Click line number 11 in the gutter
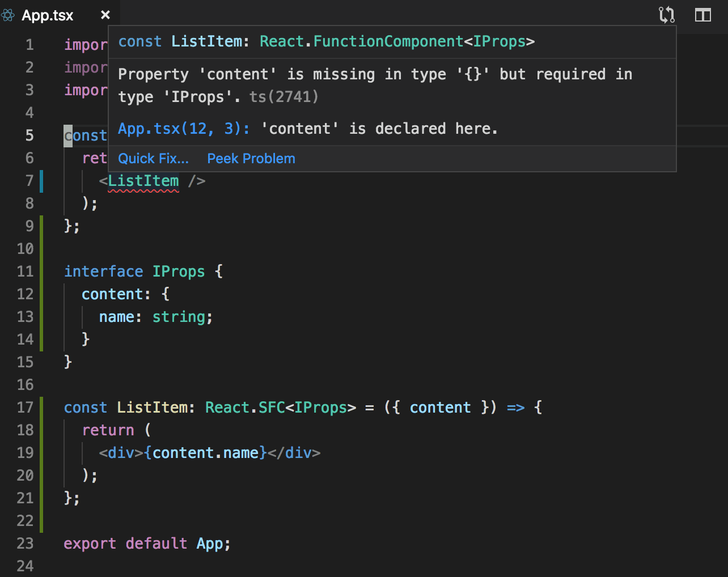The width and height of the screenshot is (728, 577). [26, 271]
